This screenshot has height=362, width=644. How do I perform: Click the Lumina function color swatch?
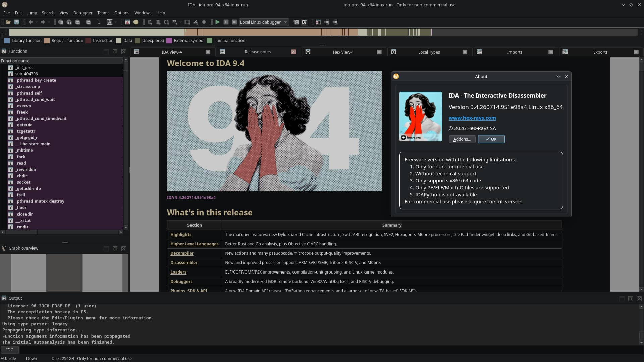pyautogui.click(x=209, y=40)
